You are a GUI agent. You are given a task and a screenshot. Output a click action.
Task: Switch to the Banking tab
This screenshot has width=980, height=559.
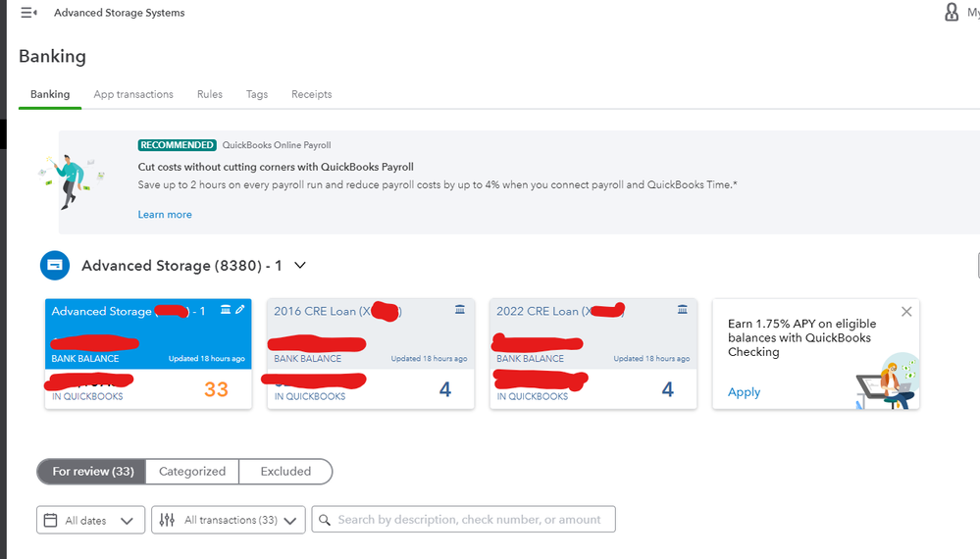50,94
